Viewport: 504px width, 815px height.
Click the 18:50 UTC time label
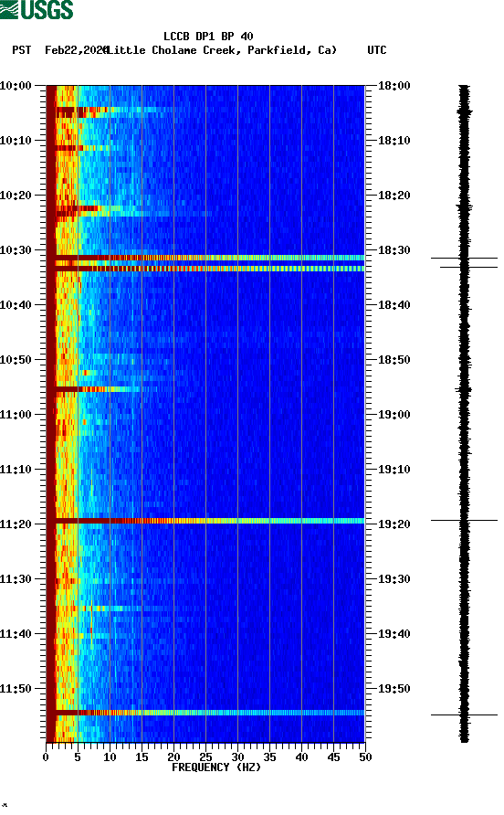click(x=394, y=360)
